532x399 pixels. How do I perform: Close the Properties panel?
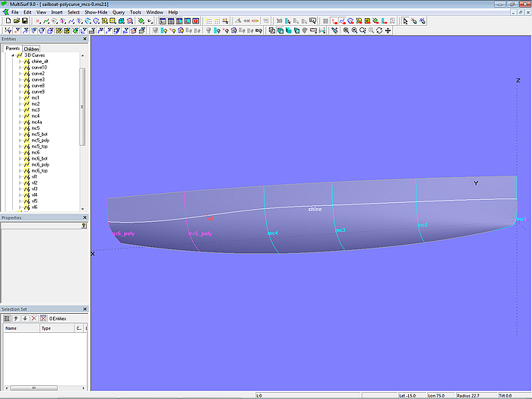[x=84, y=217]
